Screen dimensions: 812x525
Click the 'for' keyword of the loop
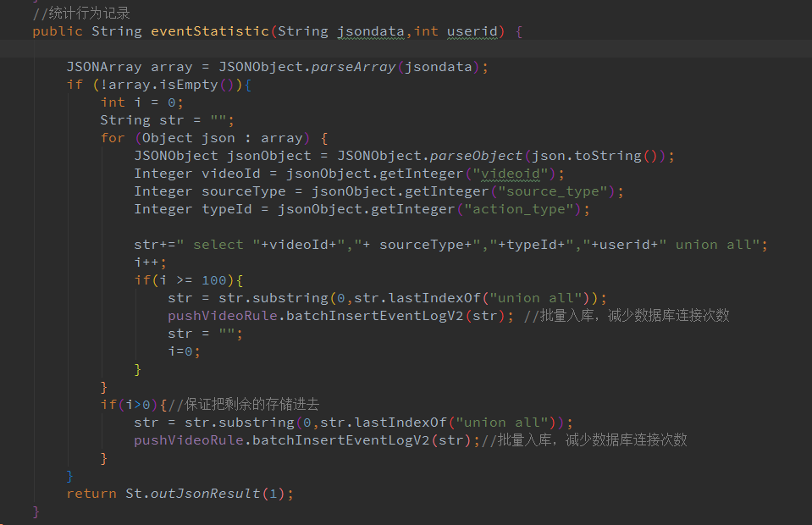point(113,138)
